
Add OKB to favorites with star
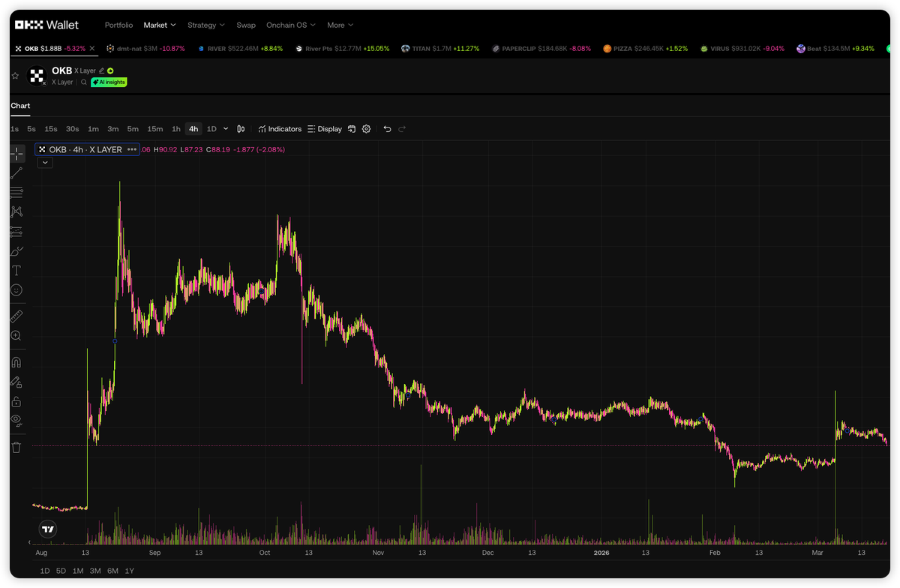(x=15, y=76)
